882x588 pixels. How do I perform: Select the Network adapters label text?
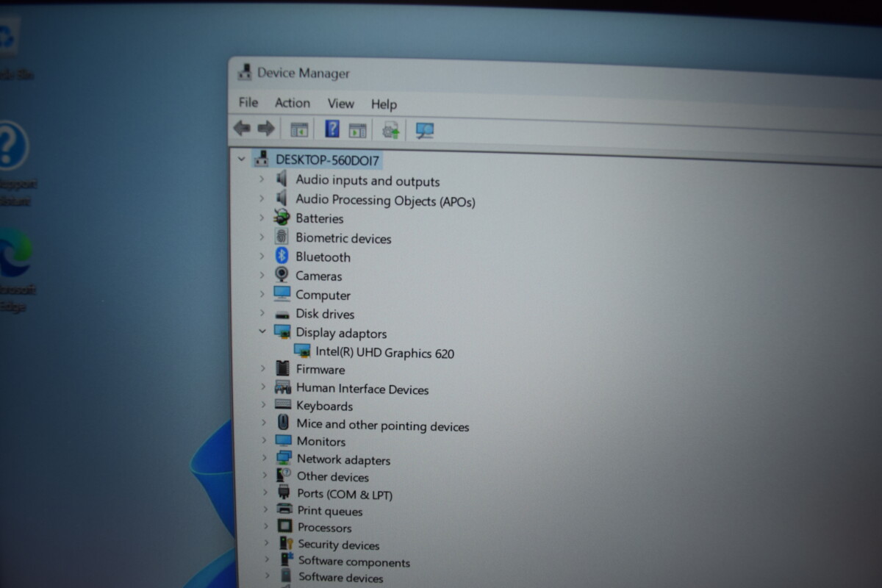[x=343, y=460]
